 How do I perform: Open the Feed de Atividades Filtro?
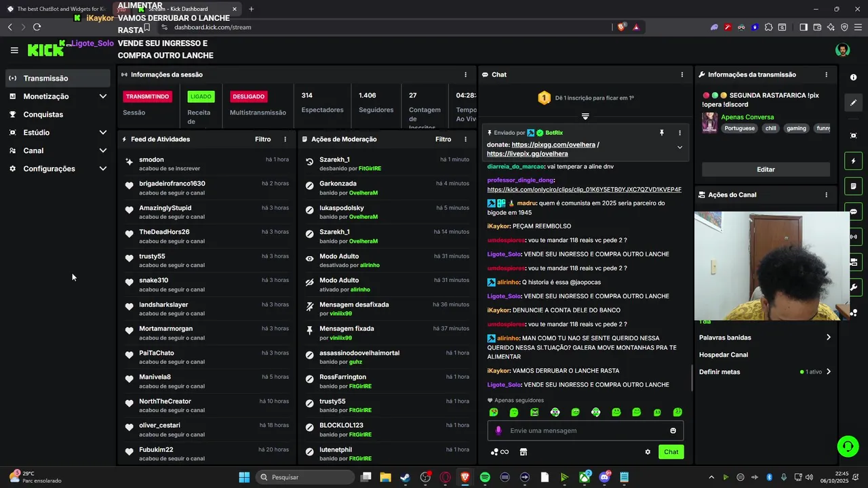tap(262, 139)
